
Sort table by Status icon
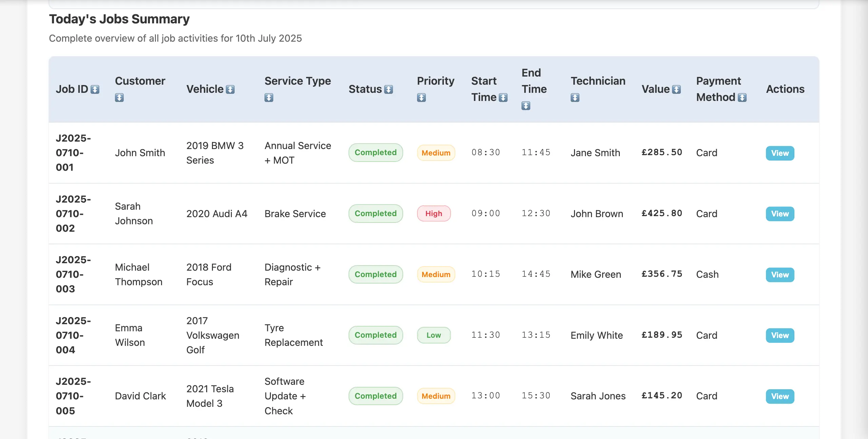[389, 89]
